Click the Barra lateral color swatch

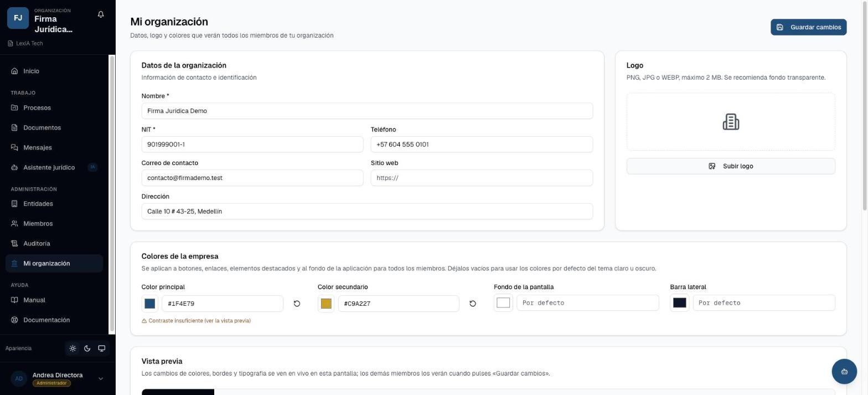pos(679,303)
